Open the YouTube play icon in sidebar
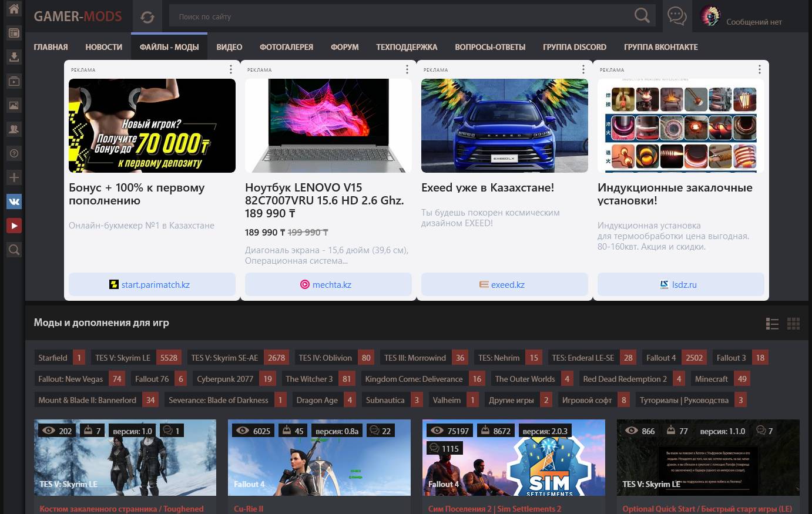 point(14,226)
